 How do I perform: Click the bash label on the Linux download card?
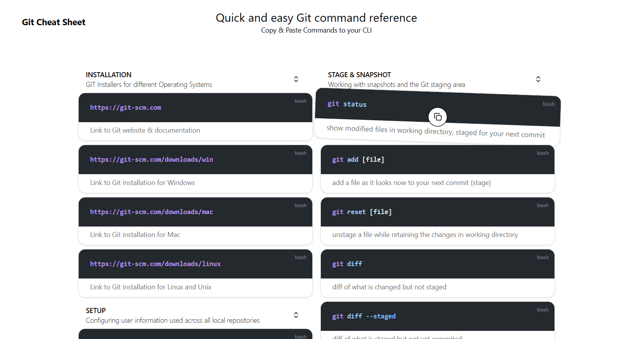tap(301, 257)
